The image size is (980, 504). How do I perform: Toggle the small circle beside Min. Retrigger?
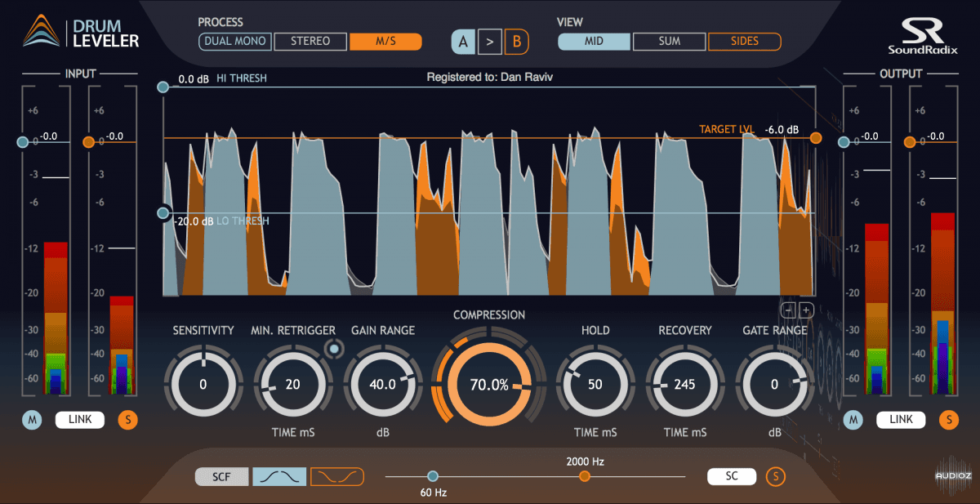(332, 350)
